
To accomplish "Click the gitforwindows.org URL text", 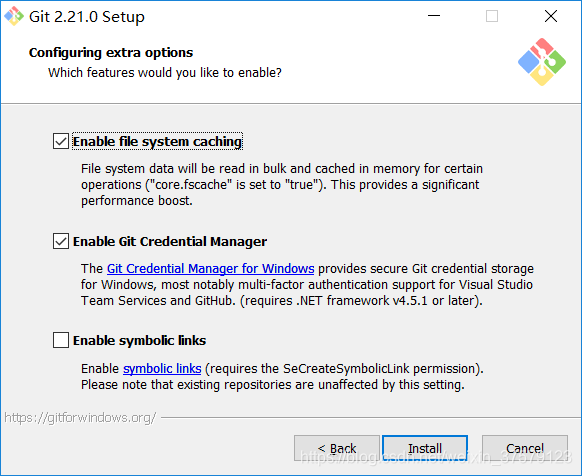I will [x=80, y=418].
